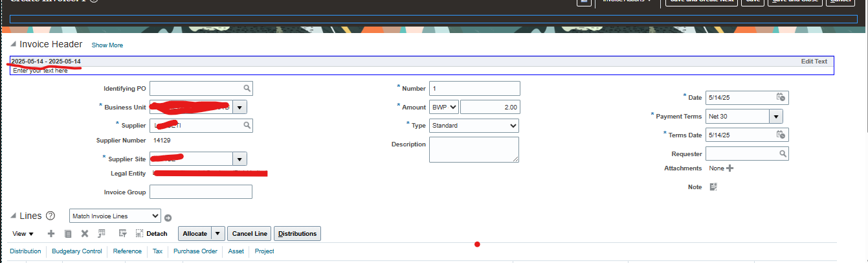The width and height of the screenshot is (868, 263).
Task: Open the Supplier search magnifier icon
Action: click(247, 125)
